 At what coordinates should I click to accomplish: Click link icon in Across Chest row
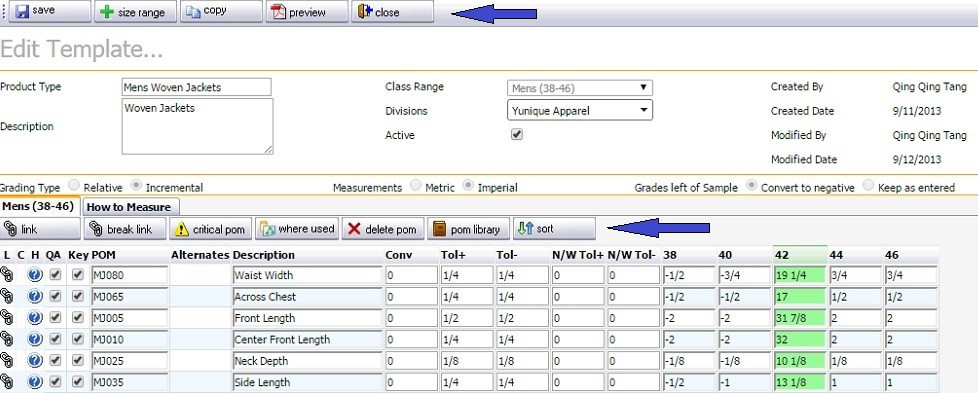point(6,296)
